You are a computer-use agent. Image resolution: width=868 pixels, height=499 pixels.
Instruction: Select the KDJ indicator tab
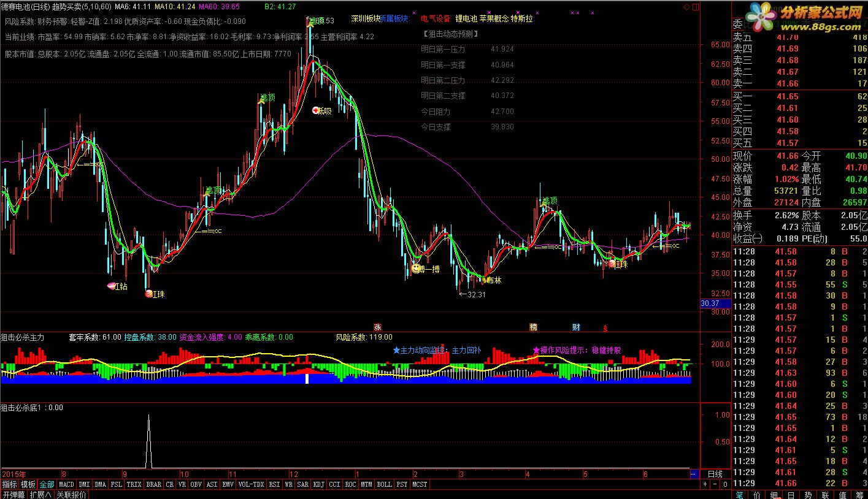(319, 484)
